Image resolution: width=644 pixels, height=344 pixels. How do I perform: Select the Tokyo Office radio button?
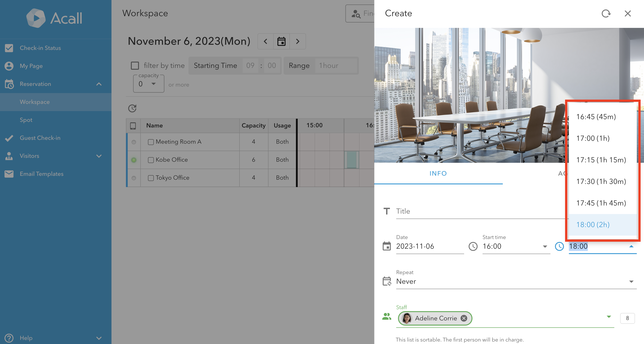(134, 178)
